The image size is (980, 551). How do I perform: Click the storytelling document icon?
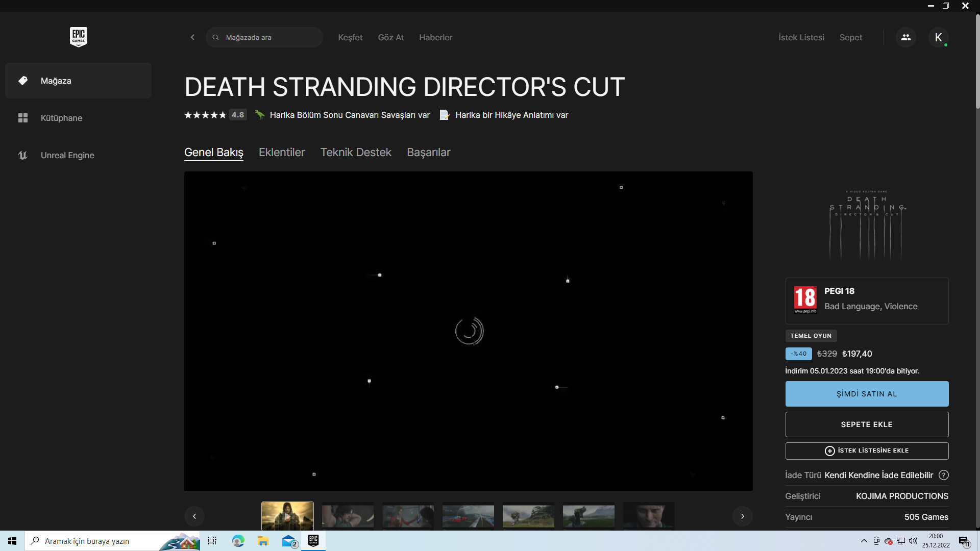tap(445, 115)
